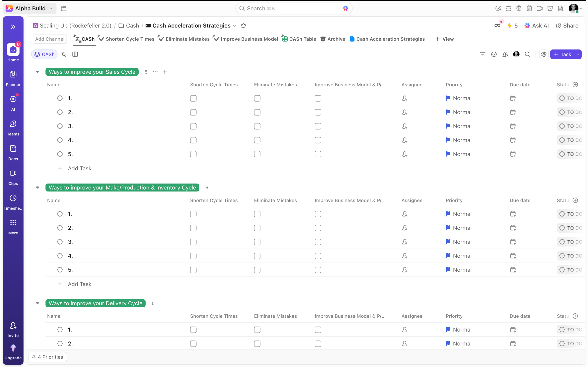This screenshot has height=367, width=588.
Task: Open the filter icon in the view toolbar
Action: (x=482, y=54)
